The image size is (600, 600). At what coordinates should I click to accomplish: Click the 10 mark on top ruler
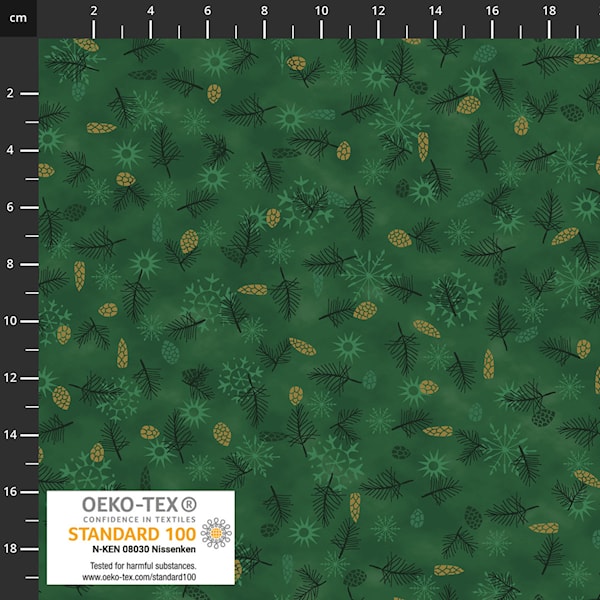[x=322, y=10]
